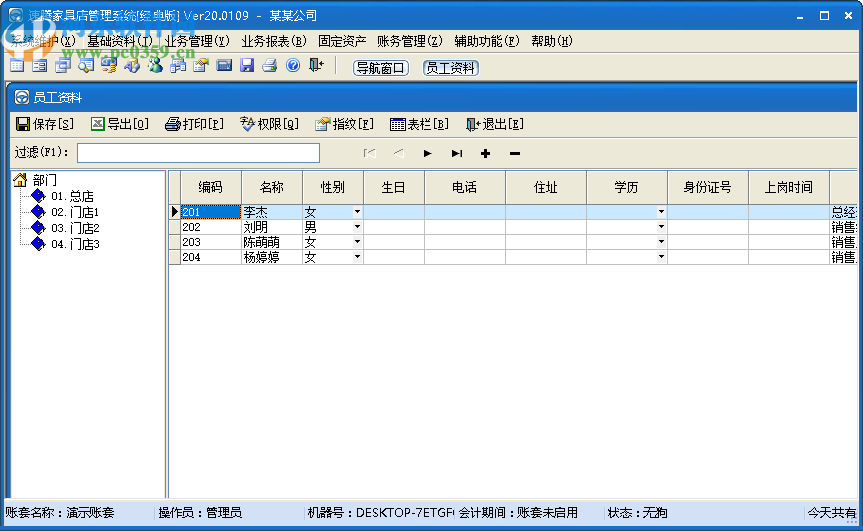Open 学历 dropdown in row 202

661,227
